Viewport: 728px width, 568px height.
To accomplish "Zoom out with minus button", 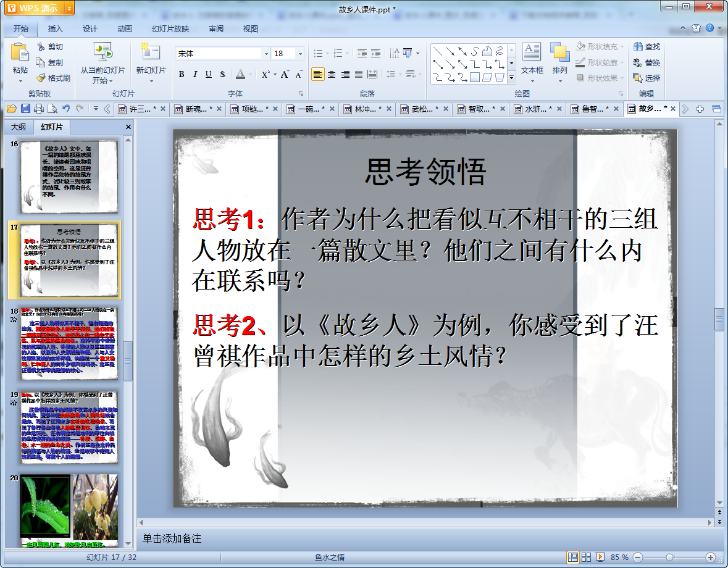I will pyautogui.click(x=638, y=557).
